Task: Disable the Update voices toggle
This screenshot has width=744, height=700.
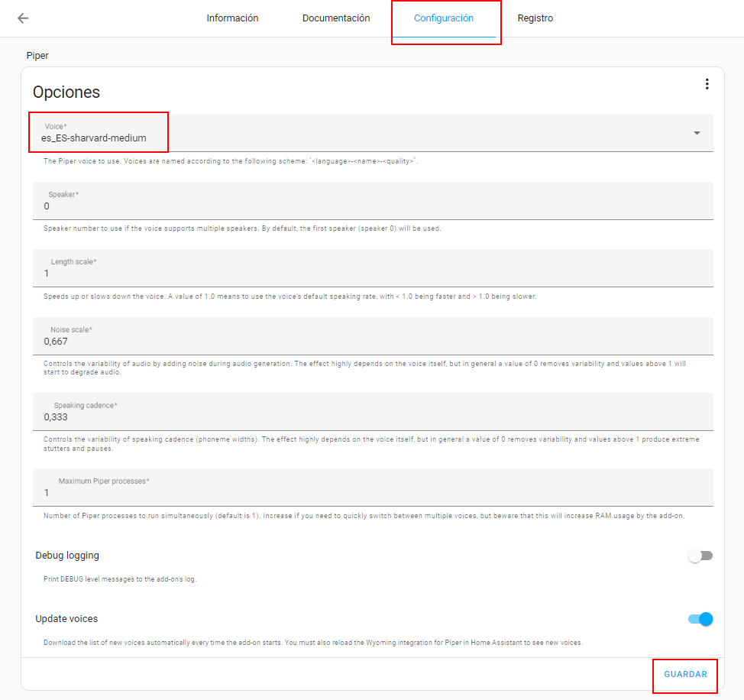Action: [x=700, y=619]
